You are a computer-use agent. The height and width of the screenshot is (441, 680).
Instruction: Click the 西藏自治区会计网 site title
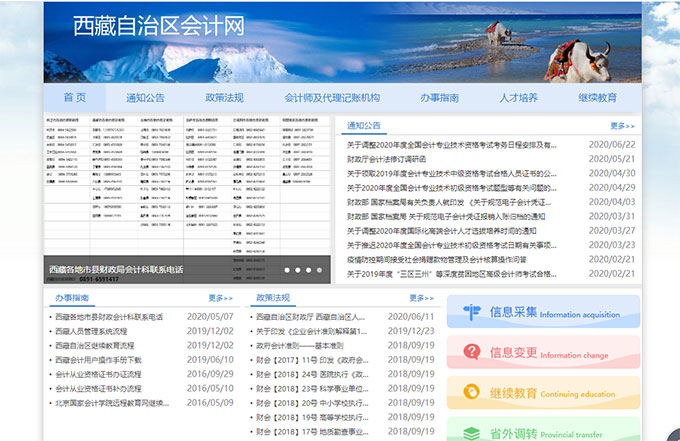pos(159,27)
